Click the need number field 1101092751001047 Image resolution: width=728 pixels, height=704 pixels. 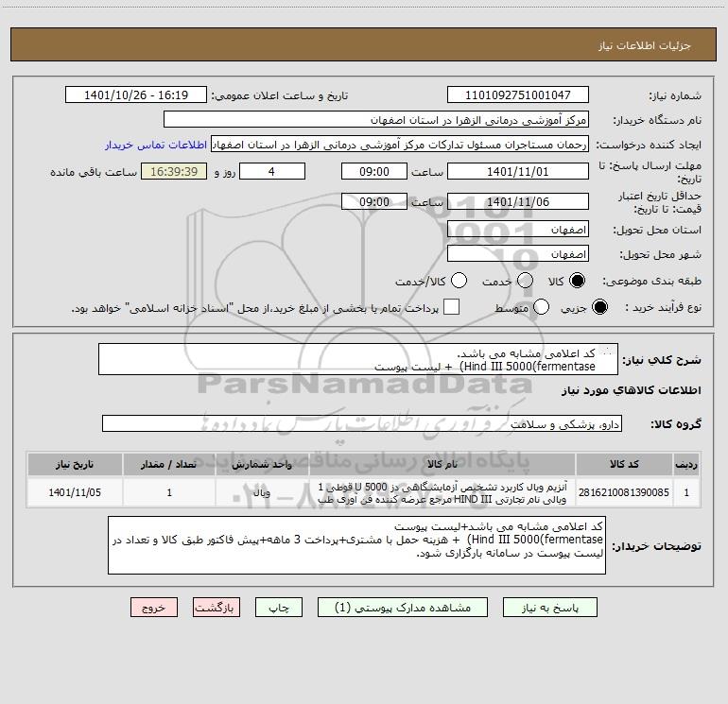coord(518,95)
